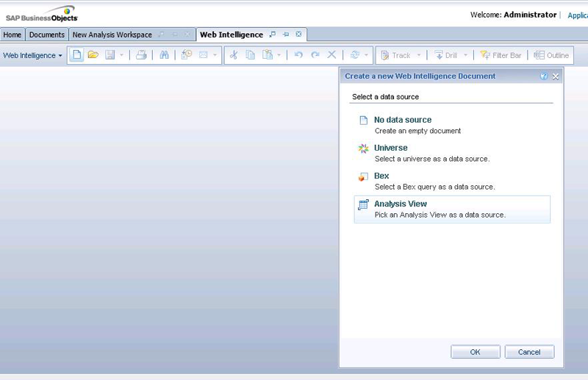Click the Paste clipboard icon
The height and width of the screenshot is (380, 588).
[x=268, y=55]
